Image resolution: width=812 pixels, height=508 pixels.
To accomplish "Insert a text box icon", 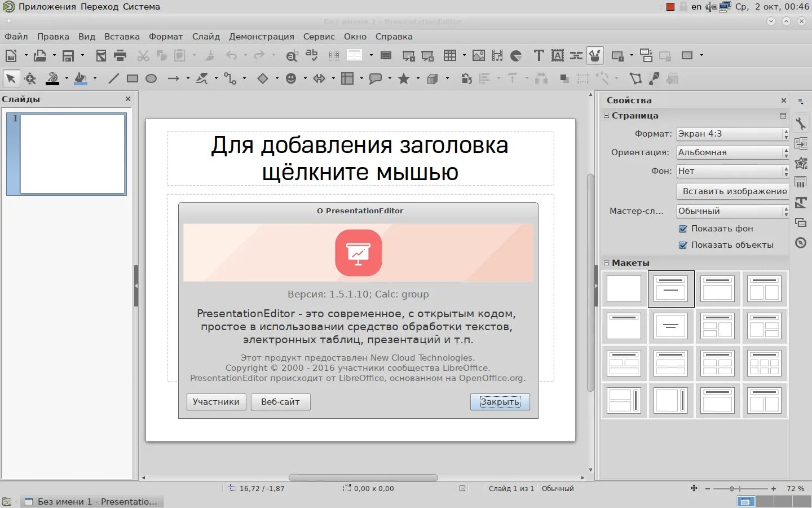I will 539,55.
